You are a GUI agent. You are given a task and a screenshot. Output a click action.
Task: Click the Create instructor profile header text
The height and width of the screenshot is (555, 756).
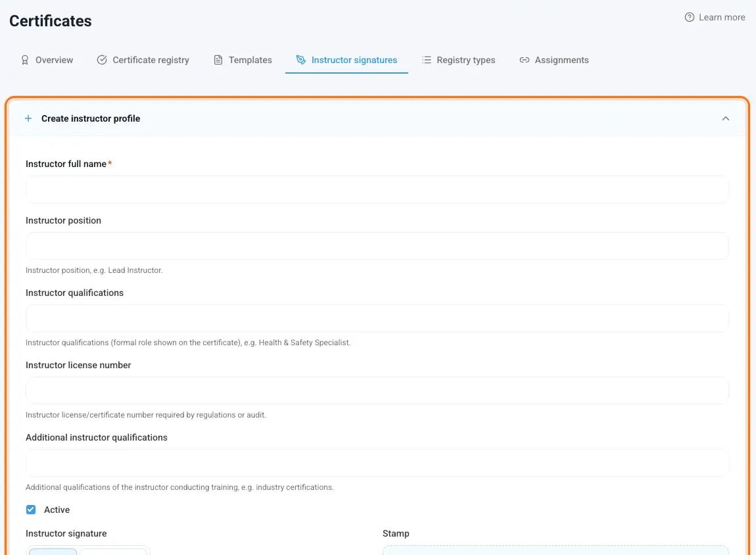91,118
